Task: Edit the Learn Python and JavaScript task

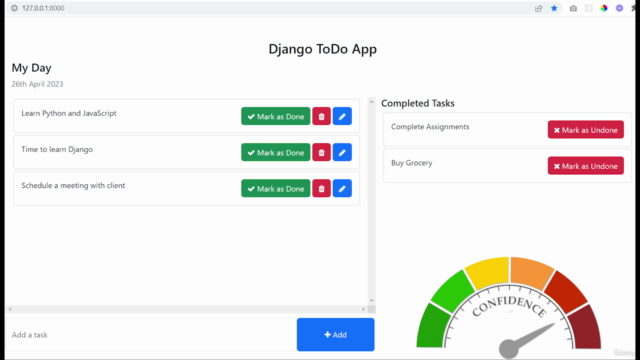Action: (342, 116)
